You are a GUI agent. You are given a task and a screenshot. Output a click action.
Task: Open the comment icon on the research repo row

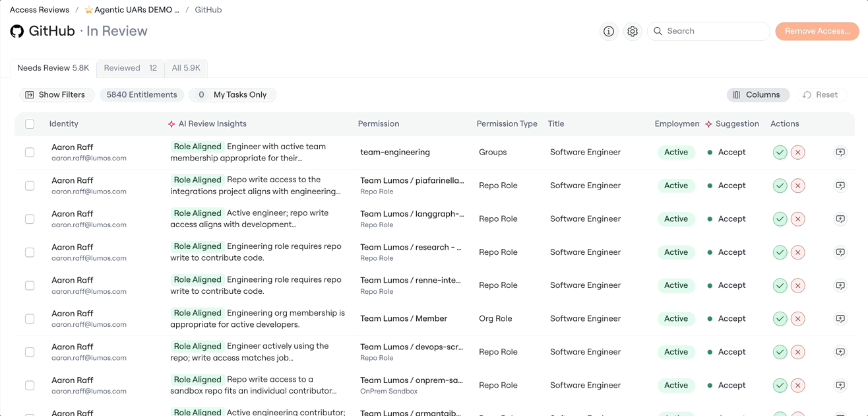840,252
